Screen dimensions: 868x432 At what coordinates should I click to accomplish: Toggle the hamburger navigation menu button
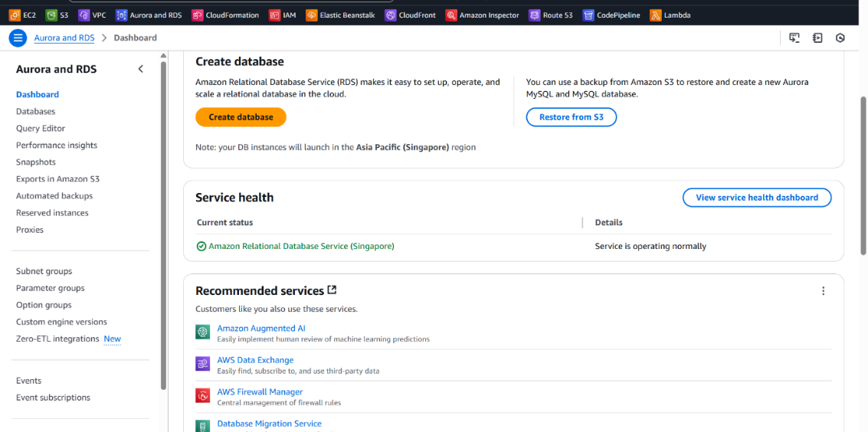[x=18, y=38]
